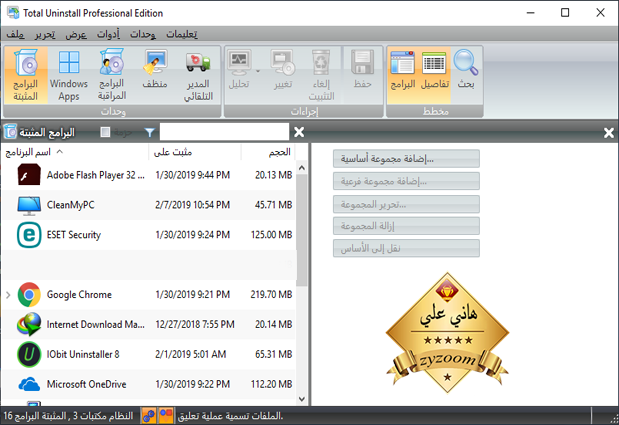Click the Analyze toolbar icon (تحليل)
This screenshot has width=619, height=425.
coord(239,69)
